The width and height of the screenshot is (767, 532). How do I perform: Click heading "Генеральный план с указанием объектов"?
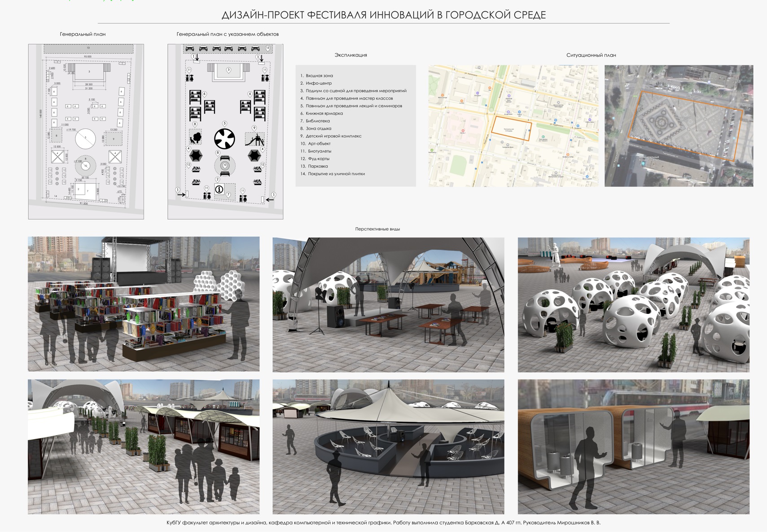[228, 34]
